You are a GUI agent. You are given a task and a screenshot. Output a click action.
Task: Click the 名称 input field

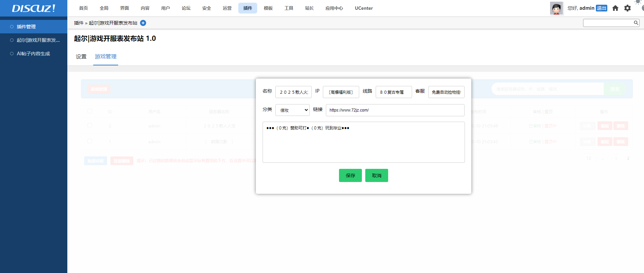coord(294,92)
